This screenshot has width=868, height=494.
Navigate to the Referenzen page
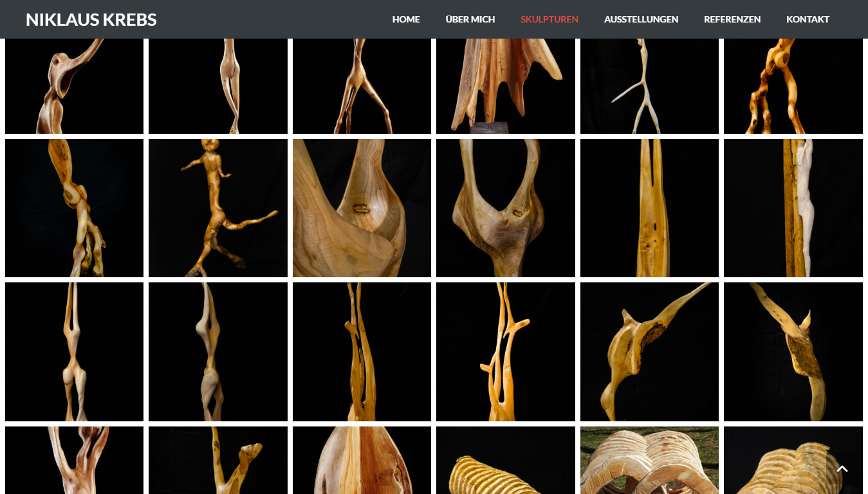tap(732, 19)
